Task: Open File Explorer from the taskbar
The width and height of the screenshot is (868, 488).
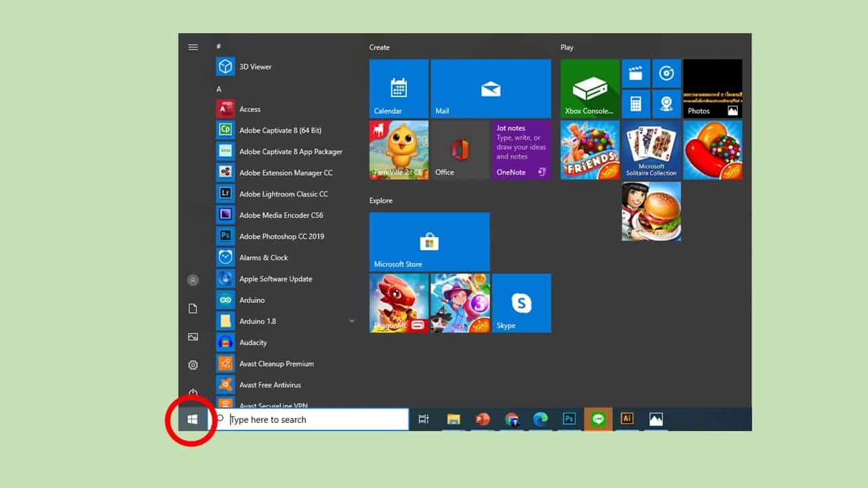Action: (x=454, y=420)
